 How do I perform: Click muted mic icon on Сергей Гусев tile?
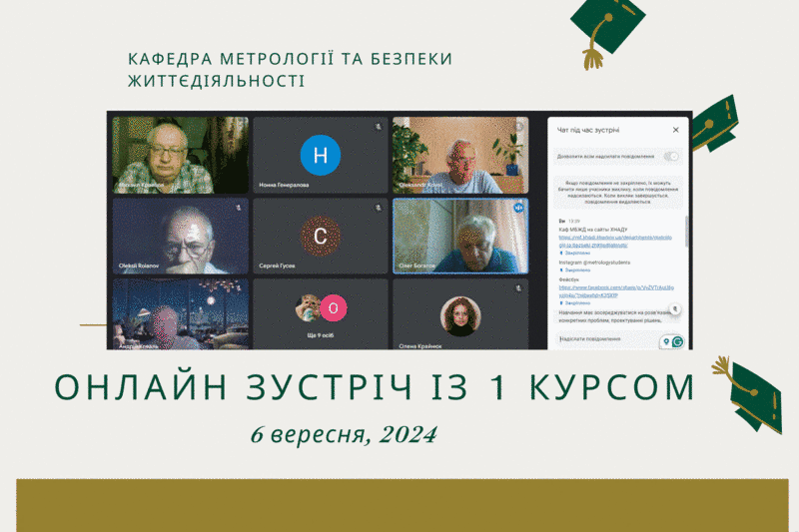(378, 208)
